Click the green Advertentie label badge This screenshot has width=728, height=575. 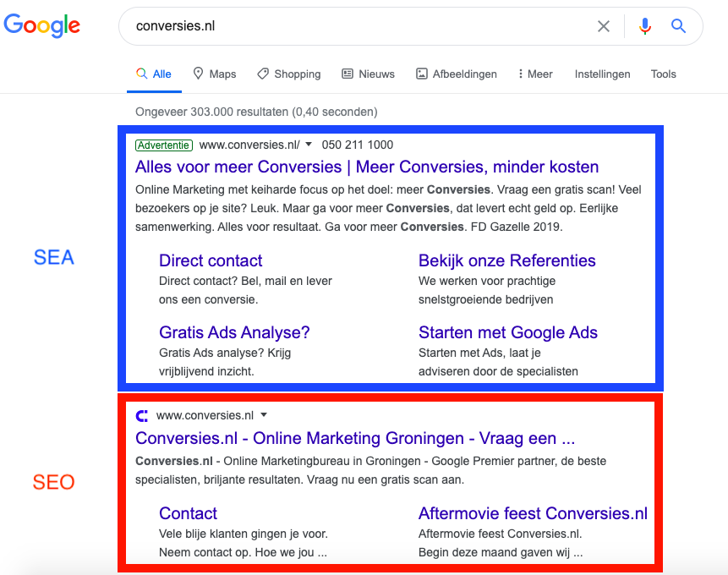coord(164,145)
